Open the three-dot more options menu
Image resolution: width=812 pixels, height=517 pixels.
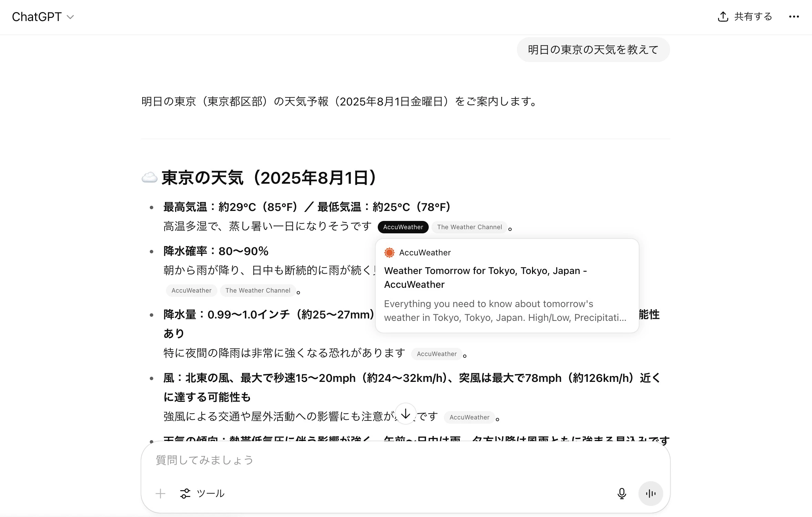pos(794,17)
